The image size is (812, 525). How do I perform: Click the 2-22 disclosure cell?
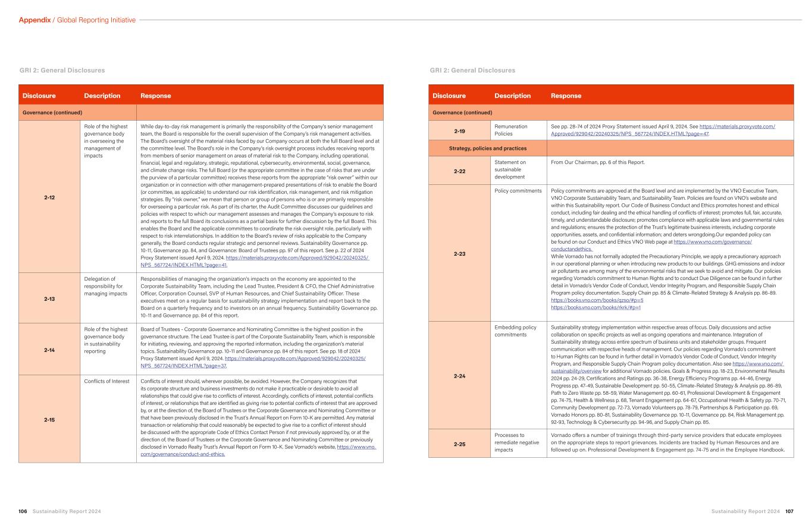coord(459,171)
